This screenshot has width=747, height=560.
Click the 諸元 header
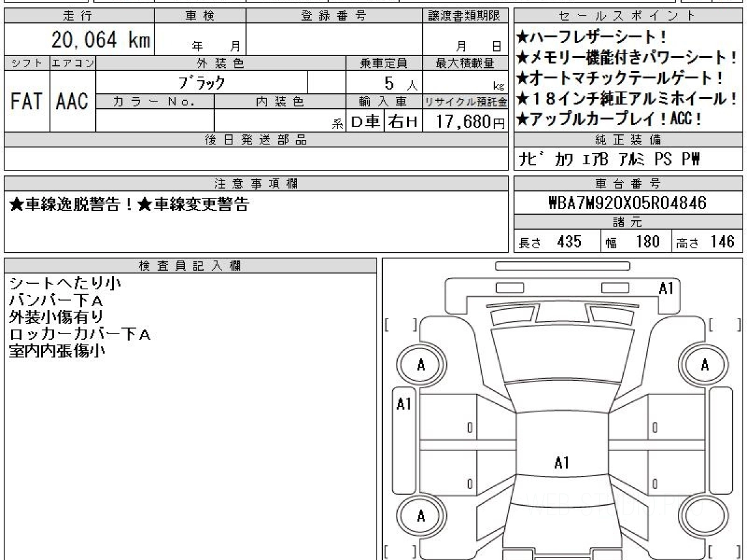point(628,223)
